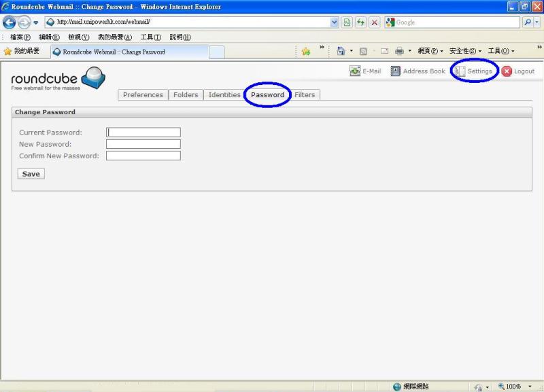Image resolution: width=544 pixels, height=392 pixels.
Task: Click the address bar URL field
Action: click(x=188, y=22)
